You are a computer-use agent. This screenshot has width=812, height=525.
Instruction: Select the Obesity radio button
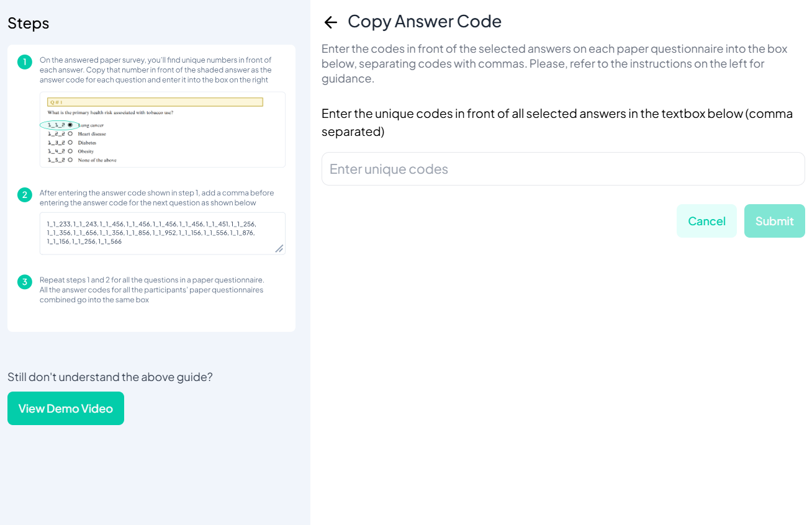pos(70,150)
